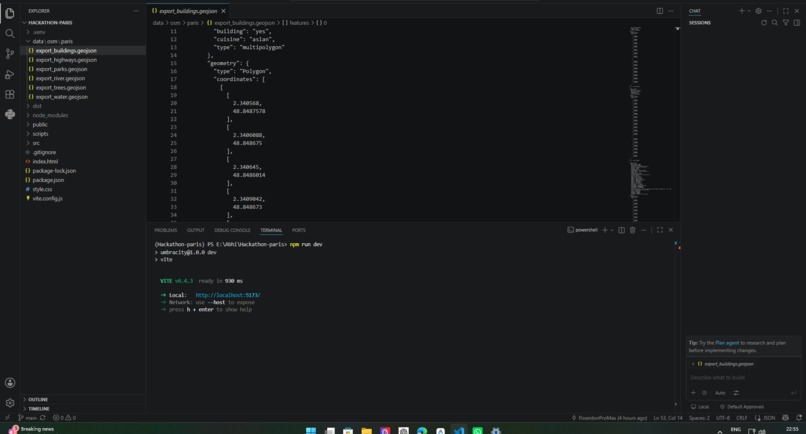Open the localhost:5173 link in terminal
Screen dimensions: 806x434
228,295
